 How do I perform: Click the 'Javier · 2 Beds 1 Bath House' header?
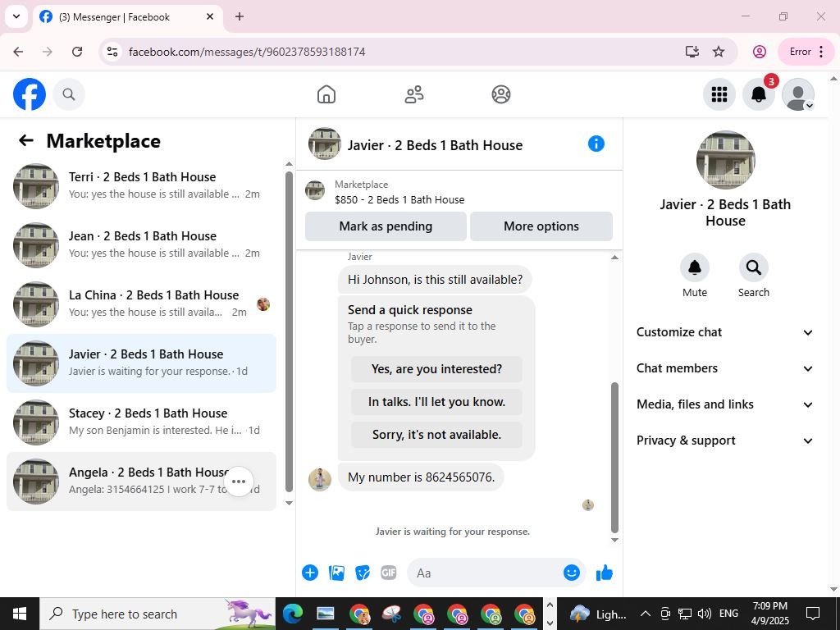[x=435, y=145]
